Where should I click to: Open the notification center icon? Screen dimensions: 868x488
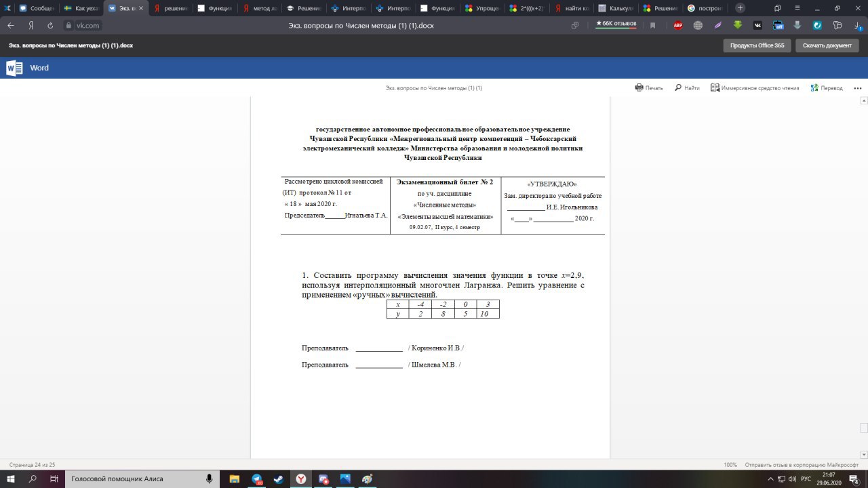tap(854, 479)
